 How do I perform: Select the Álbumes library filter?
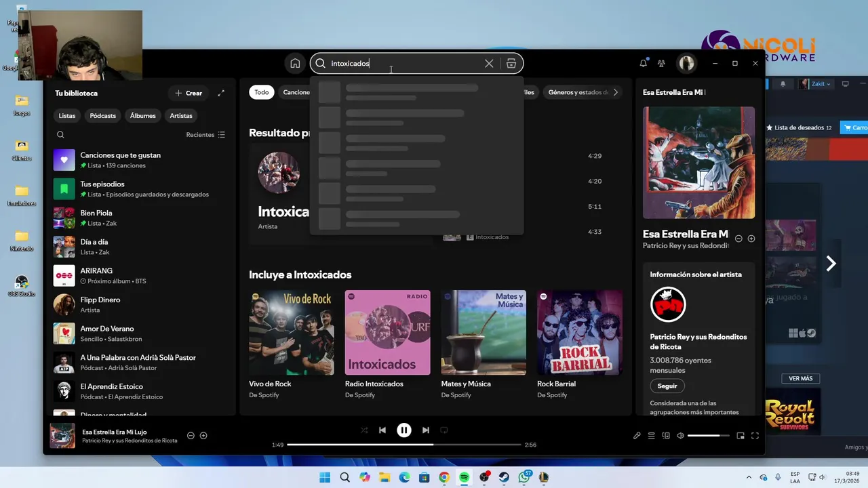click(143, 116)
